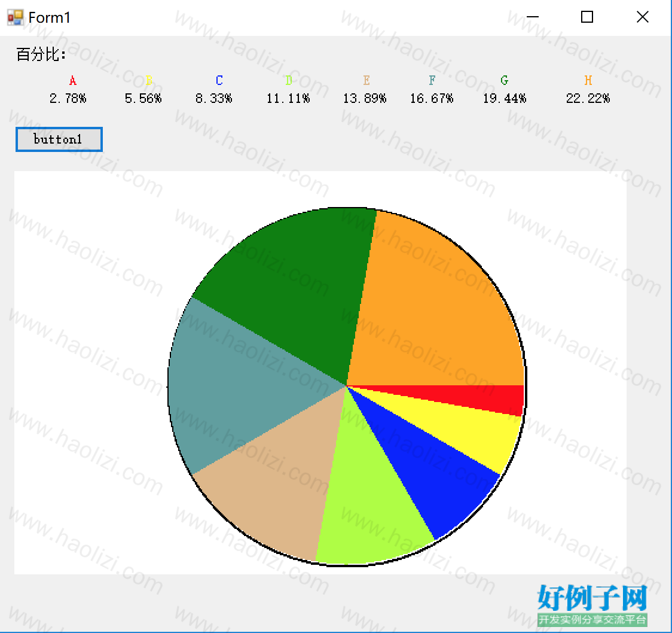Select the 2.78% percentage value

coord(68,99)
